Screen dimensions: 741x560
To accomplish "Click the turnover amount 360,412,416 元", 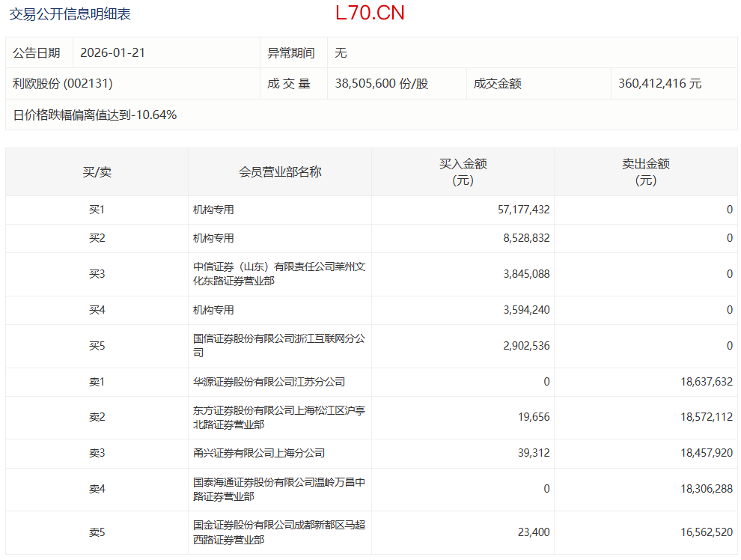I will tap(659, 84).
